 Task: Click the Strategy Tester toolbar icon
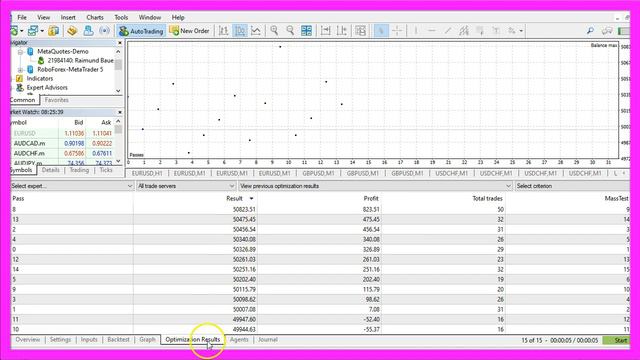88,31
